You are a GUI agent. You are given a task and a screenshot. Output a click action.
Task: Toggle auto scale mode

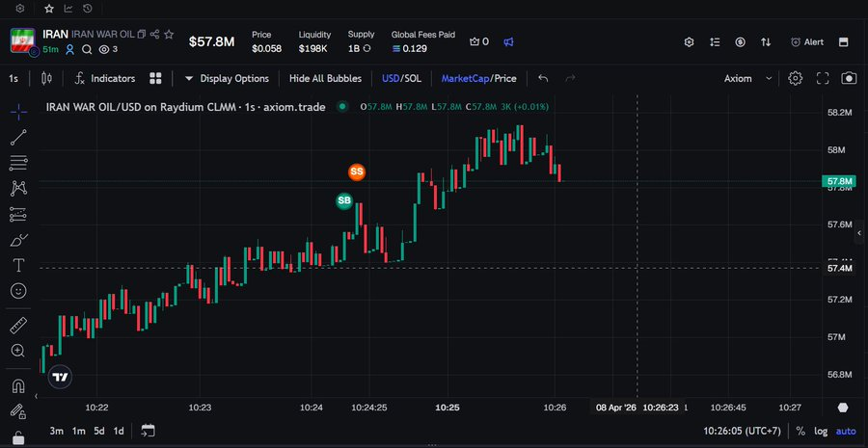(845, 431)
